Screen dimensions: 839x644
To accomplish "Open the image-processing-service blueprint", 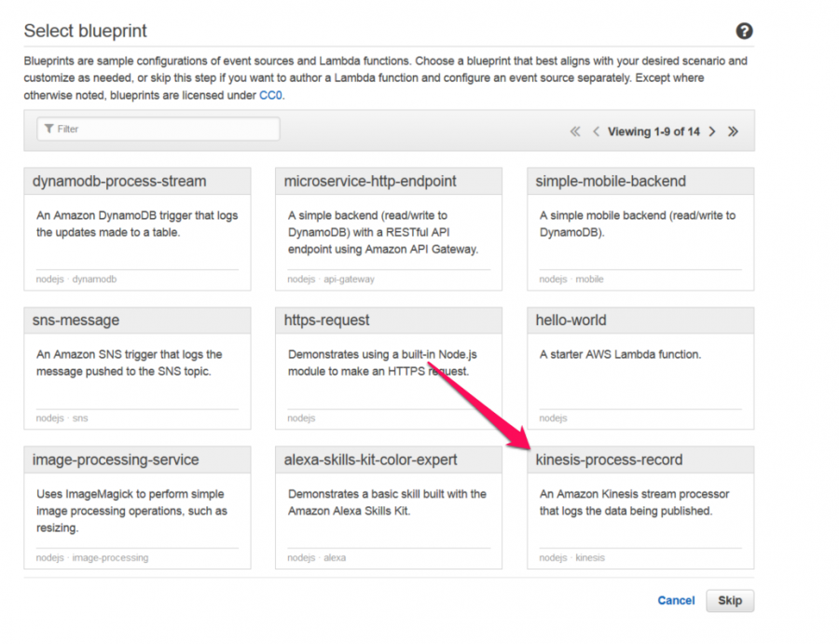I will (x=138, y=508).
